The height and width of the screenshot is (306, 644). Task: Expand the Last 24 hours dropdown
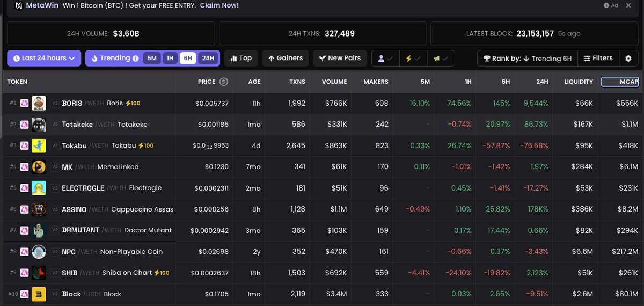(x=44, y=59)
